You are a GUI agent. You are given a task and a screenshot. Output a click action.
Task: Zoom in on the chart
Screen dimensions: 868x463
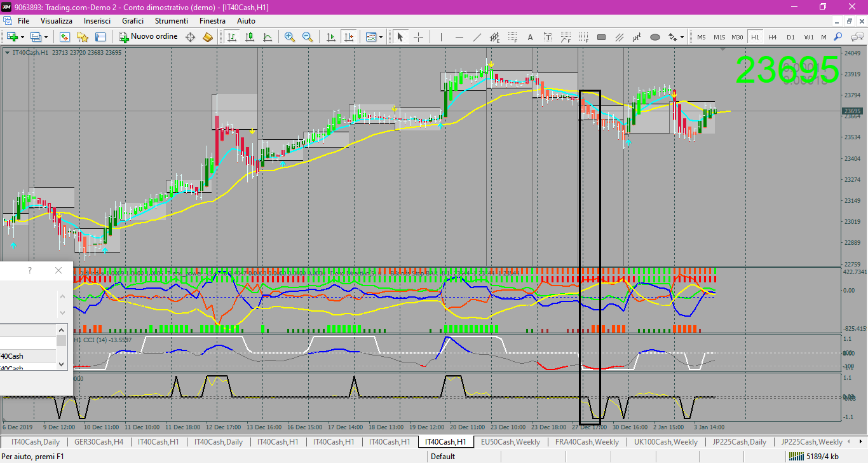tap(290, 37)
